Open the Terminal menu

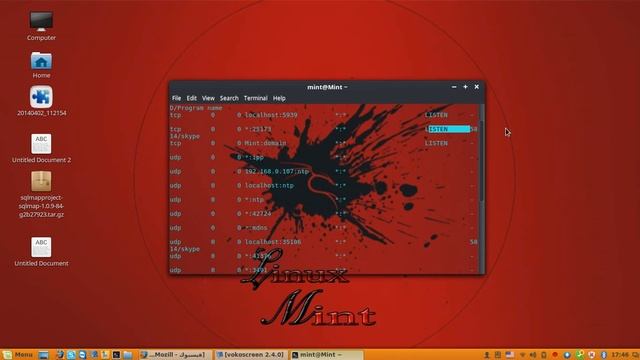tap(256, 98)
